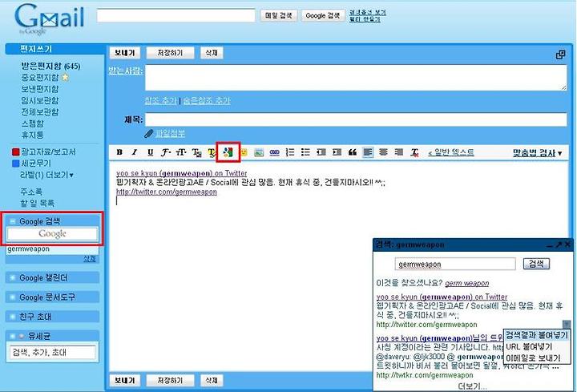577x392 pixels.
Task: Select 이메일로 보내기 from the menu
Action: click(536, 358)
